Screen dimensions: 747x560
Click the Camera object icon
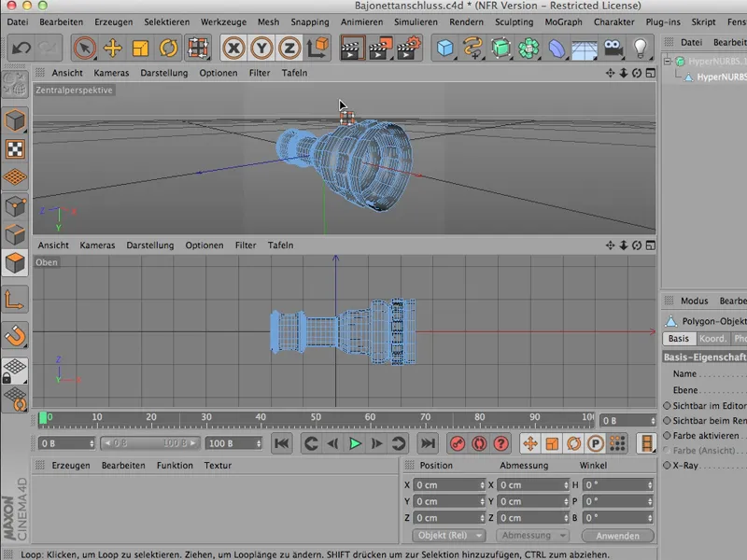[x=613, y=48]
